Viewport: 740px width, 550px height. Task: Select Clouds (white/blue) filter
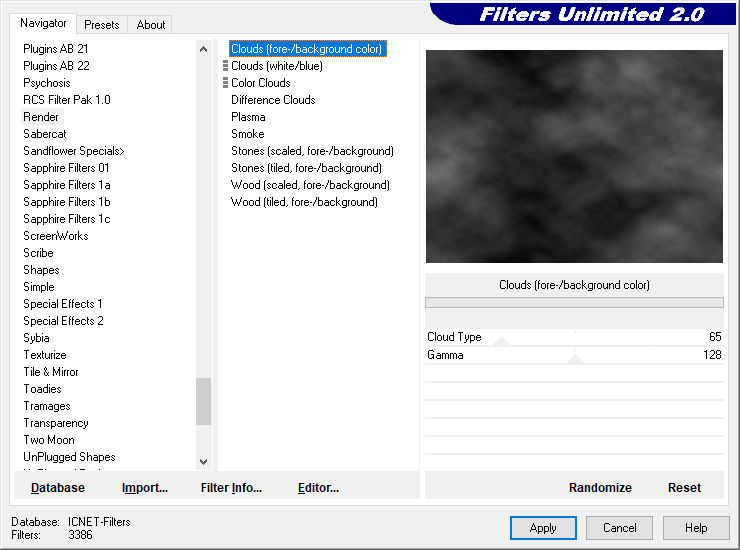[x=277, y=66]
